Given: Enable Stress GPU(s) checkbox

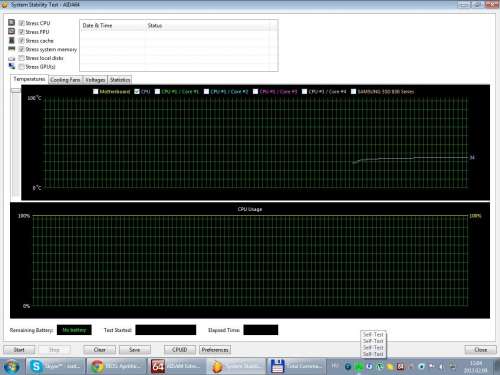Looking at the screenshot, I should [x=22, y=67].
